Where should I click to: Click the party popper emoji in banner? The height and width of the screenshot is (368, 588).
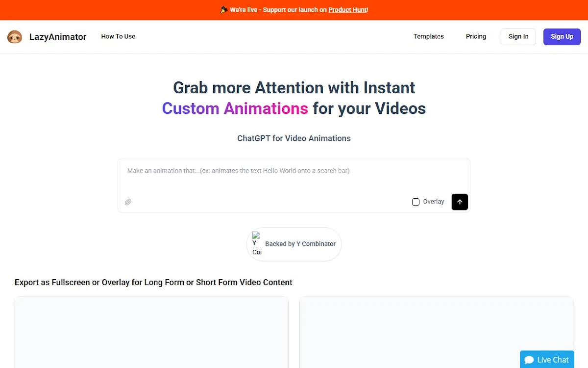click(224, 9)
